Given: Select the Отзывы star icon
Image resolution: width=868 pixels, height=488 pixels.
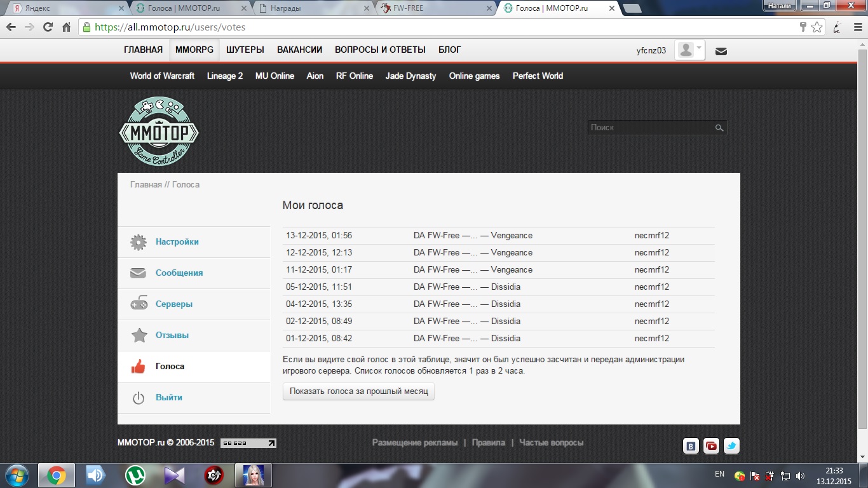Looking at the screenshot, I should (139, 335).
